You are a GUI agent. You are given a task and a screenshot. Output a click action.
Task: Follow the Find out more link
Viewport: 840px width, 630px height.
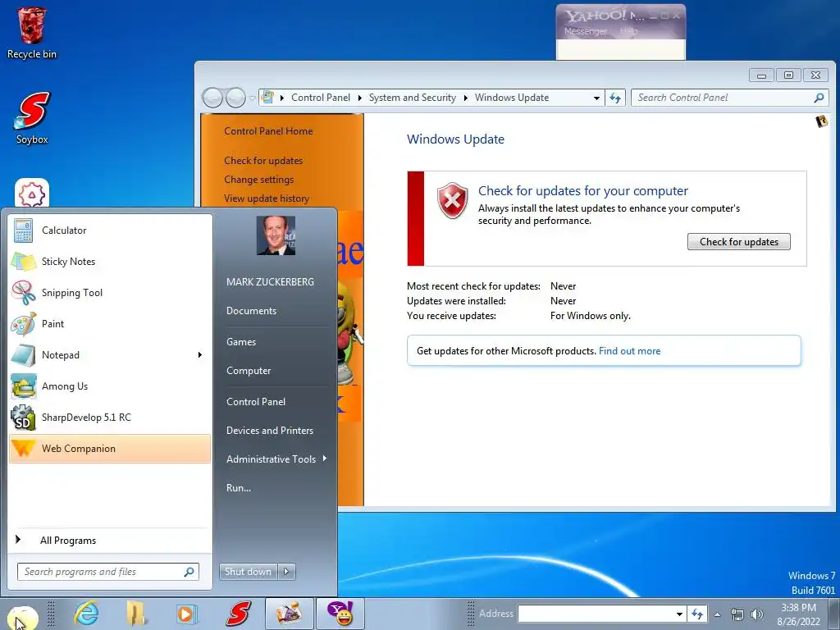coord(629,351)
